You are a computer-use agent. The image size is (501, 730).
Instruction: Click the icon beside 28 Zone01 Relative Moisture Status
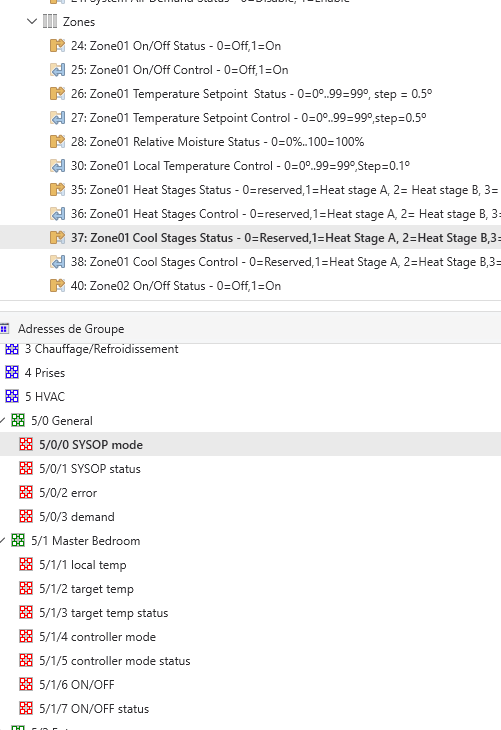pyautogui.click(x=57, y=142)
